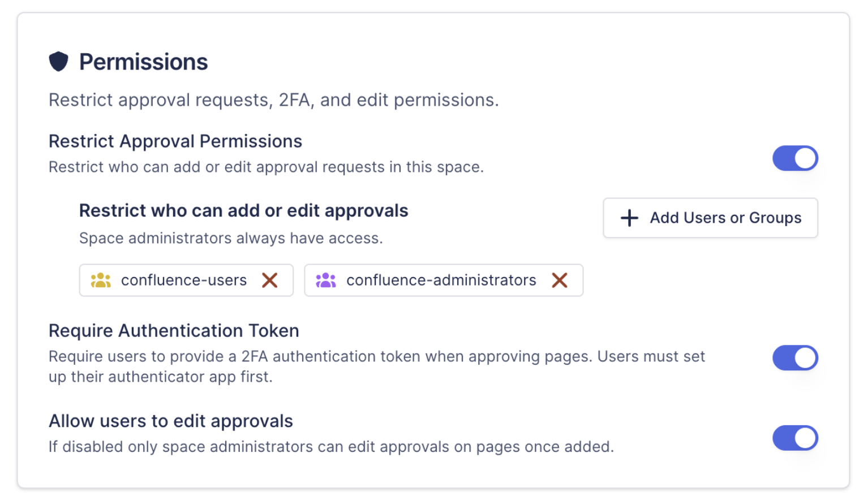
Task: Turn off the Require Authentication Token switch
Action: pyautogui.click(x=795, y=357)
